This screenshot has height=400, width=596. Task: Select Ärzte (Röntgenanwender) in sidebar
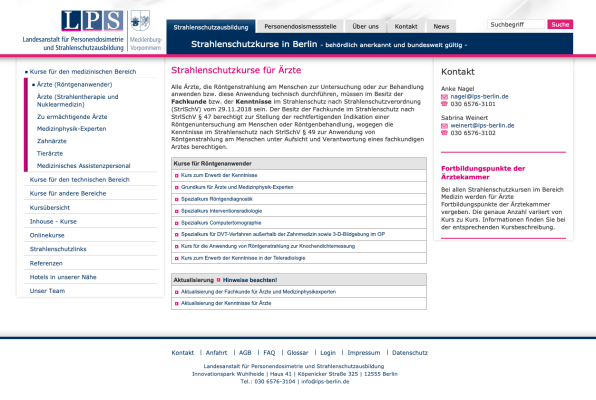[x=74, y=84]
